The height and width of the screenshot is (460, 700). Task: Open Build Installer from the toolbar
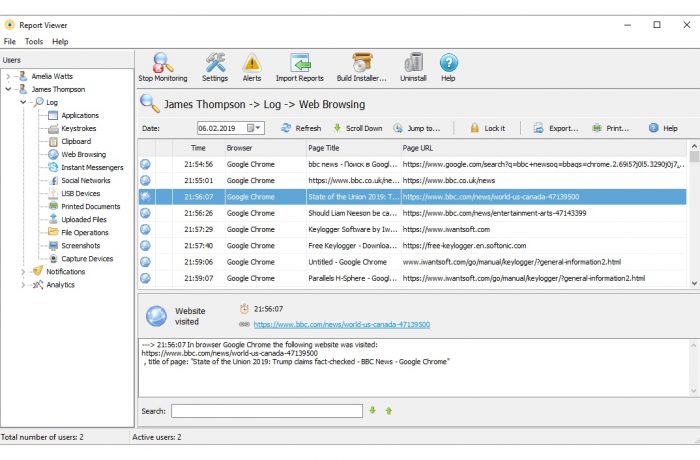362,67
